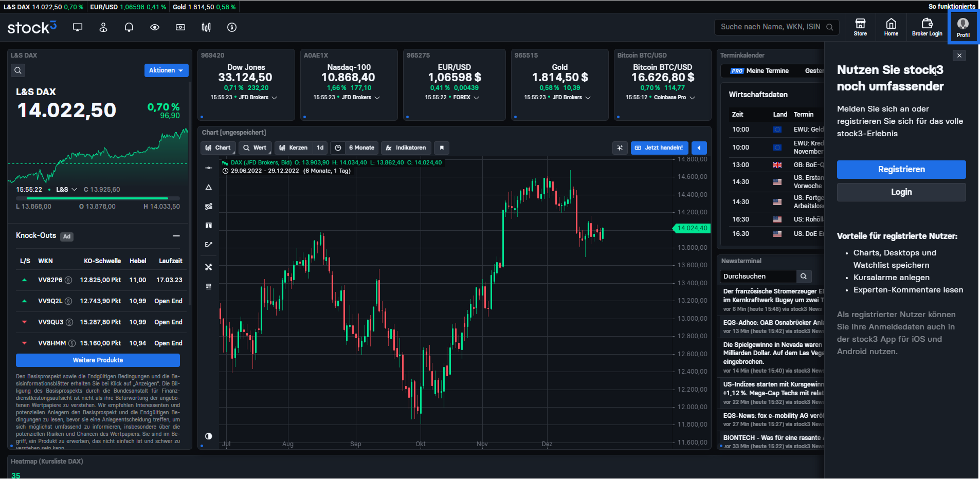The height and width of the screenshot is (479, 980).
Task: Focus the Suche nach Name, WKN, ISIN field
Action: tap(777, 27)
